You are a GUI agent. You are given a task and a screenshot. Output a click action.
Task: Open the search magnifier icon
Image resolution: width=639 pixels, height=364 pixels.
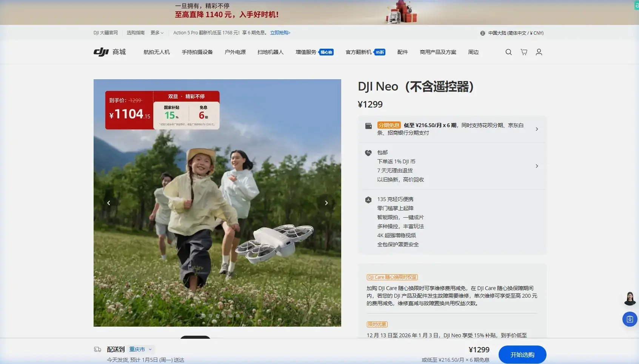point(508,52)
